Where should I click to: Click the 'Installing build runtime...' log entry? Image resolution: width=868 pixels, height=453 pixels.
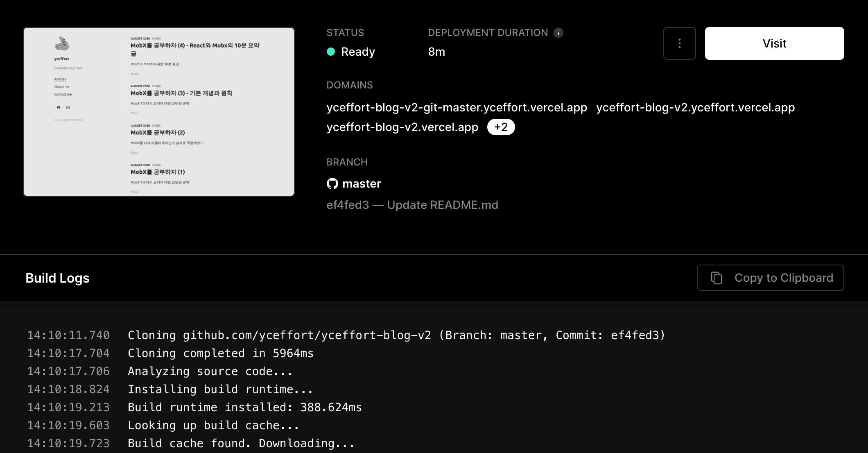[220, 389]
